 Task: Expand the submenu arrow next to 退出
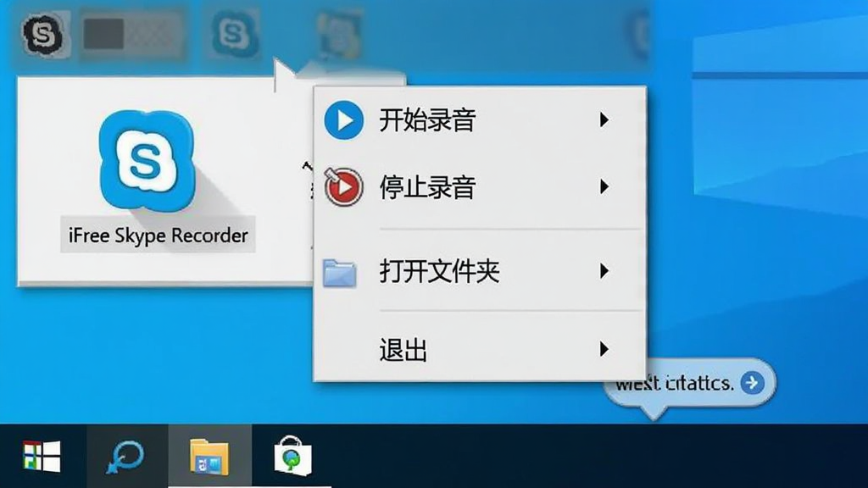click(x=604, y=349)
